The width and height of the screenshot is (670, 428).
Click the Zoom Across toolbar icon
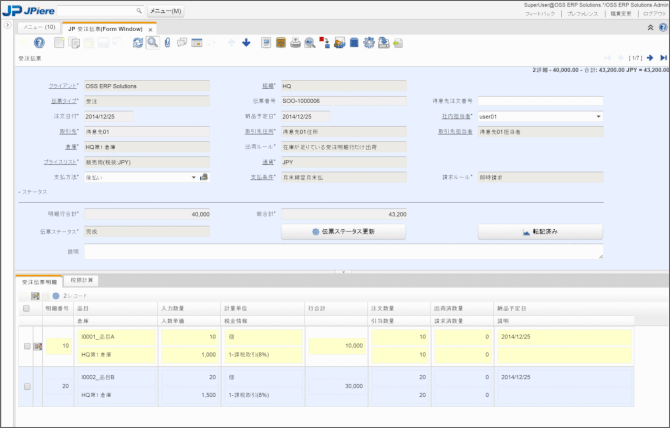coord(310,43)
